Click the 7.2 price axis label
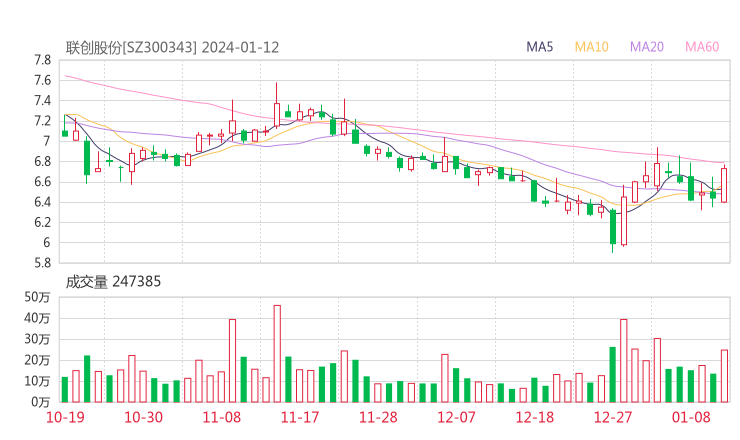740x440 pixels. point(42,121)
